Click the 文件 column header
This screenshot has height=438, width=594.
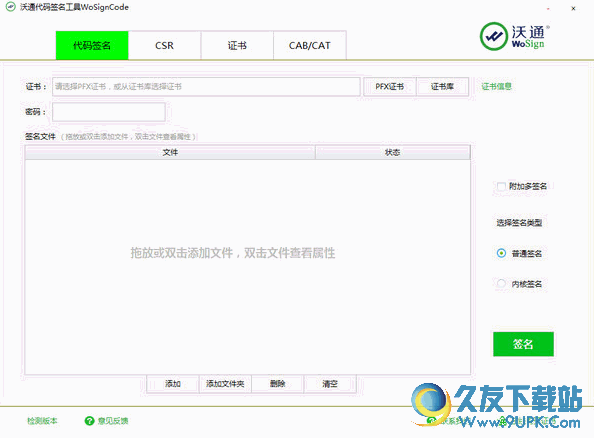pyautogui.click(x=170, y=152)
